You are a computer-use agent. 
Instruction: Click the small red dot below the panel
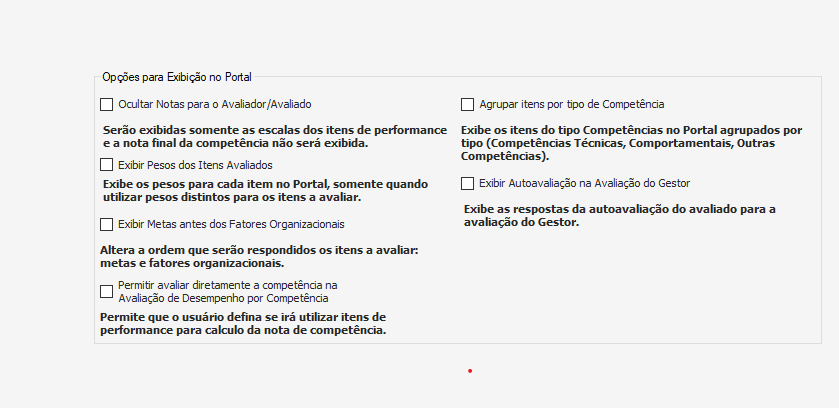[470, 371]
